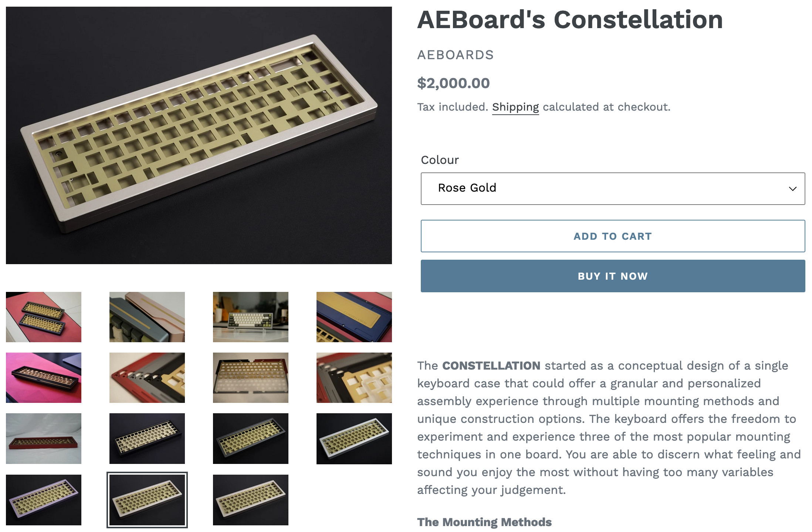Click the main rose gold keyboard product image
Image resolution: width=812 pixels, height=532 pixels.
point(199,135)
